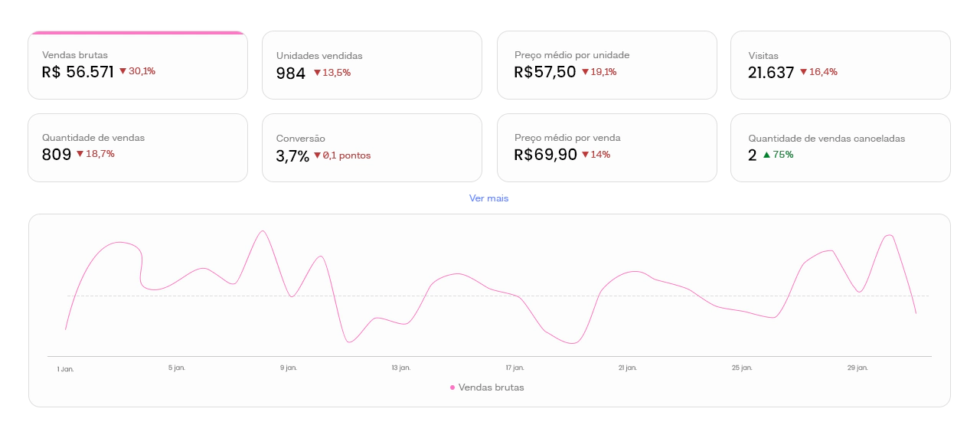Click the 29 jan. axis date label

857,368
